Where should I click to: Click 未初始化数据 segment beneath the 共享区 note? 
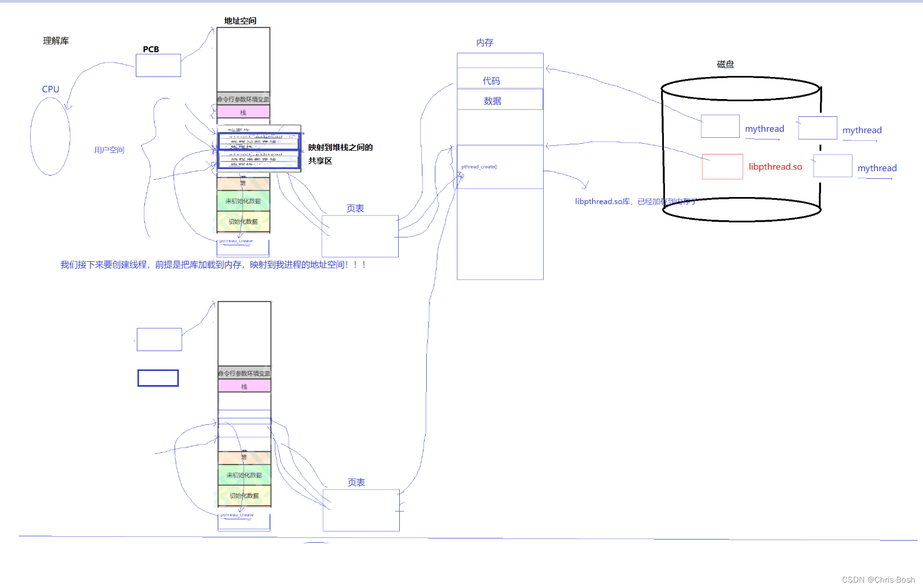coord(243,201)
